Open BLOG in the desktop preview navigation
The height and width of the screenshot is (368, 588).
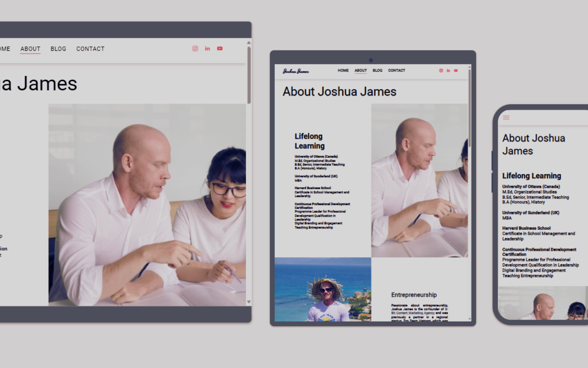click(58, 49)
